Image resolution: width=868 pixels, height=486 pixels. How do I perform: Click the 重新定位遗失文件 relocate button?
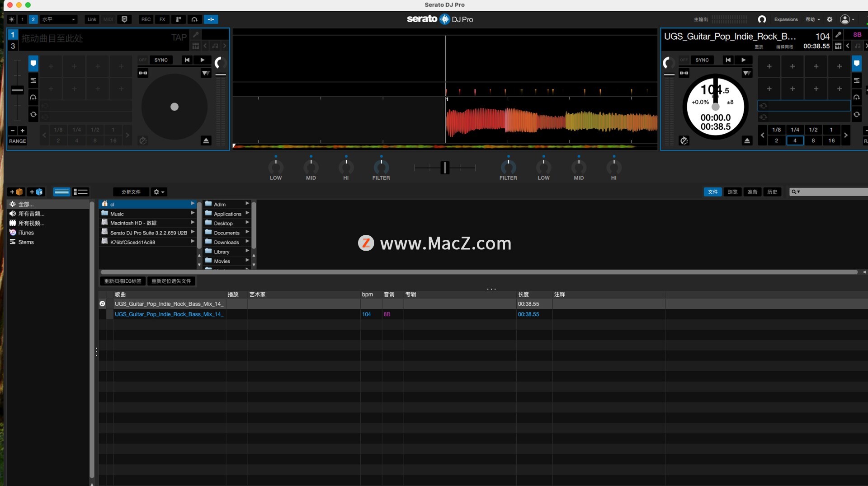tap(171, 281)
